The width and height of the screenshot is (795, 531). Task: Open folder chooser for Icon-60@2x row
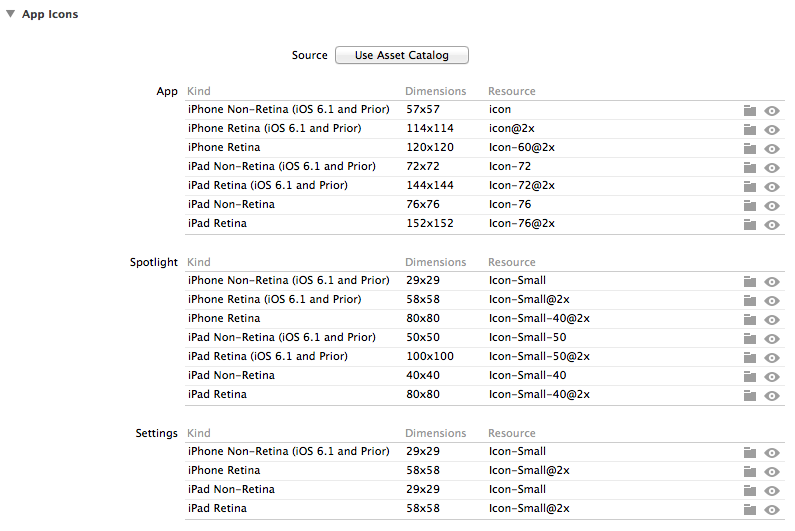click(750, 149)
